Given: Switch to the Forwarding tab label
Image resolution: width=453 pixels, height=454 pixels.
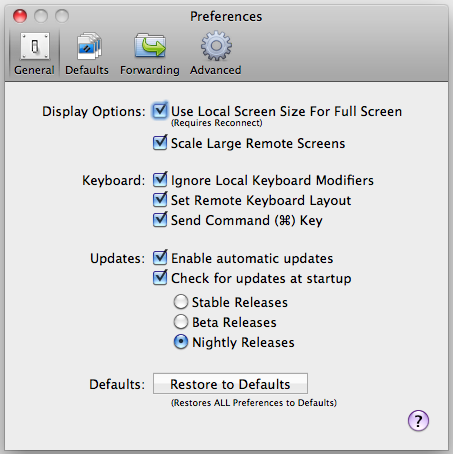Looking at the screenshot, I should pos(150,70).
